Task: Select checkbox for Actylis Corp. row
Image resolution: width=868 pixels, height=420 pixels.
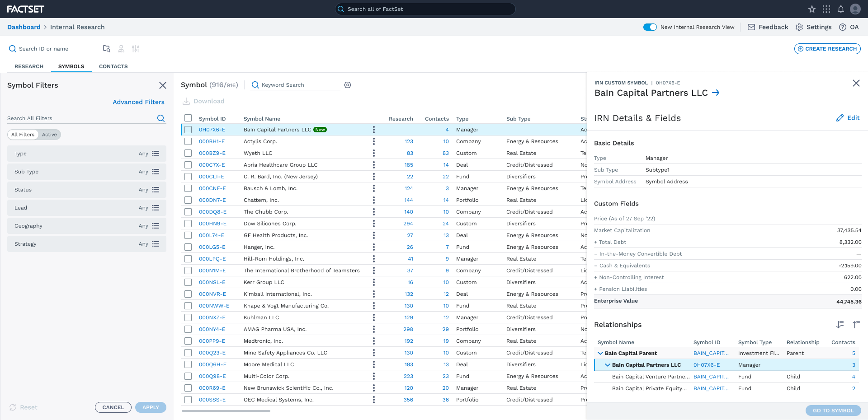Action: pos(188,141)
